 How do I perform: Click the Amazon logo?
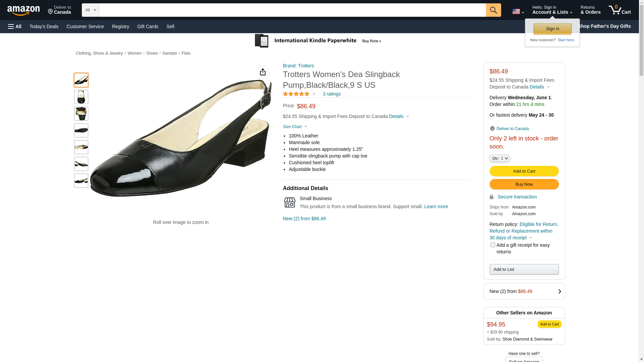pyautogui.click(x=23, y=10)
